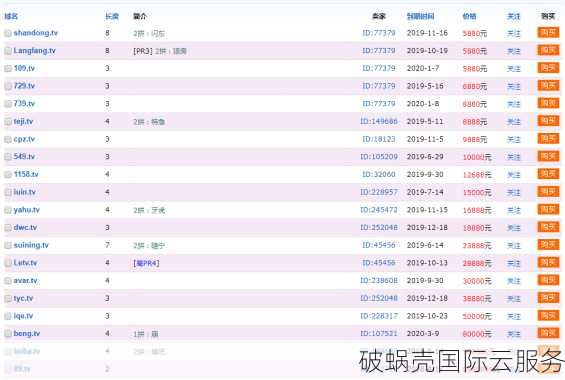Viewport: 565px width, 380px height.
Task: Follow 1158.tv via its 关注 link
Action: pos(514,175)
